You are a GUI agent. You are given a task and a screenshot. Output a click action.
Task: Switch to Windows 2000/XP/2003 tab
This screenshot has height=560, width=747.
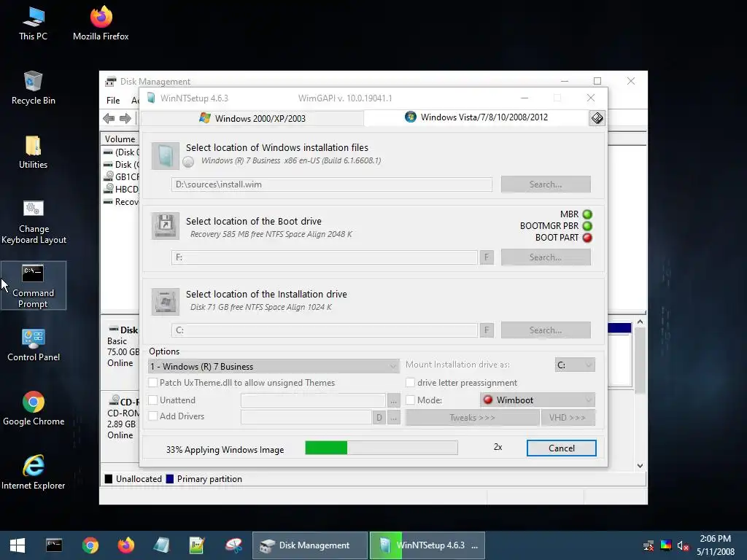[x=252, y=118]
